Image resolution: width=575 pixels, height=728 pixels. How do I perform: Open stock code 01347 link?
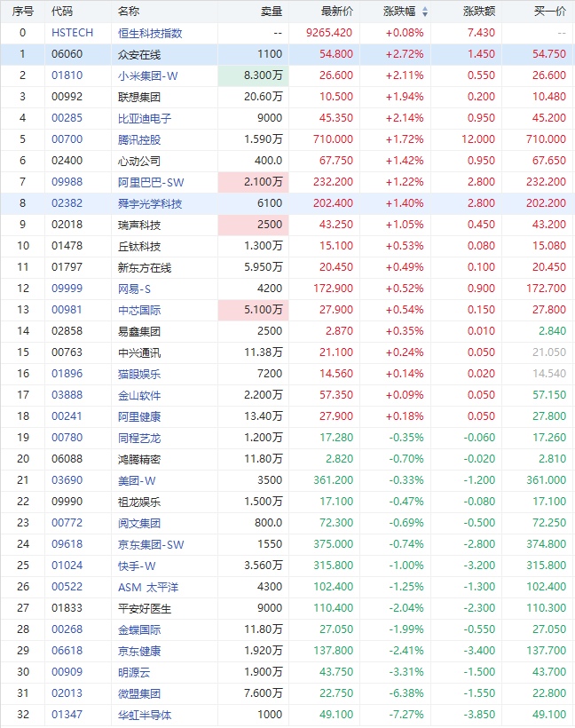67,715
